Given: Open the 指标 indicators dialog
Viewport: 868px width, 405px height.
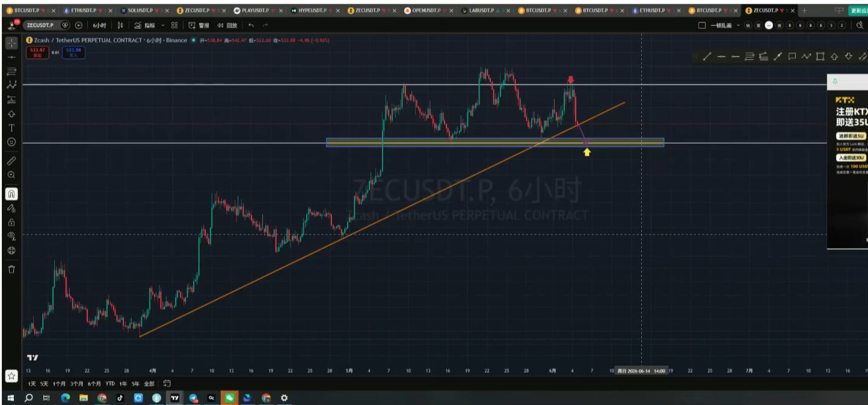Looking at the screenshot, I should click(x=145, y=25).
